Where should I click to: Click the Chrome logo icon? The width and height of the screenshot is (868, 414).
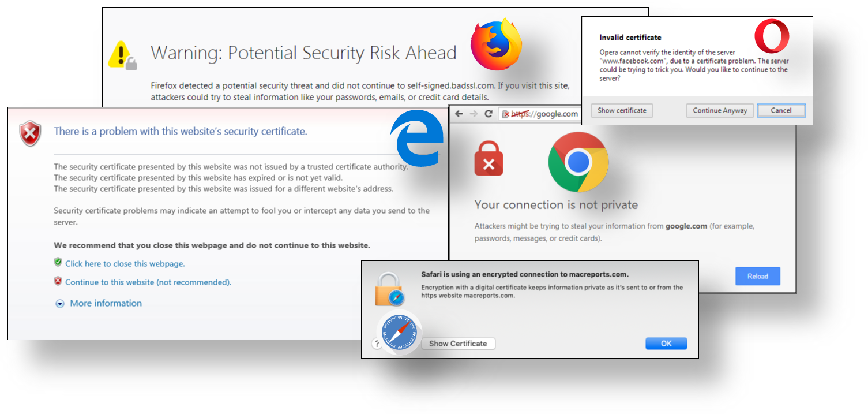click(578, 162)
